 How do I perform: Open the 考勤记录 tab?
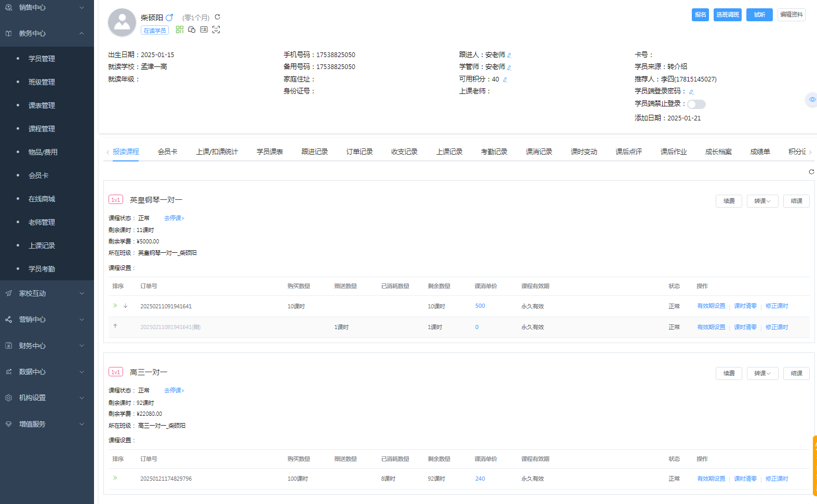click(x=494, y=152)
